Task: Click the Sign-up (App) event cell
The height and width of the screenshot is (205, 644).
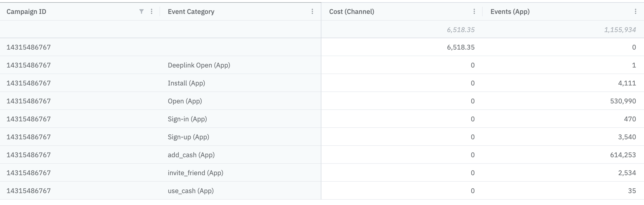Action: [x=188, y=137]
